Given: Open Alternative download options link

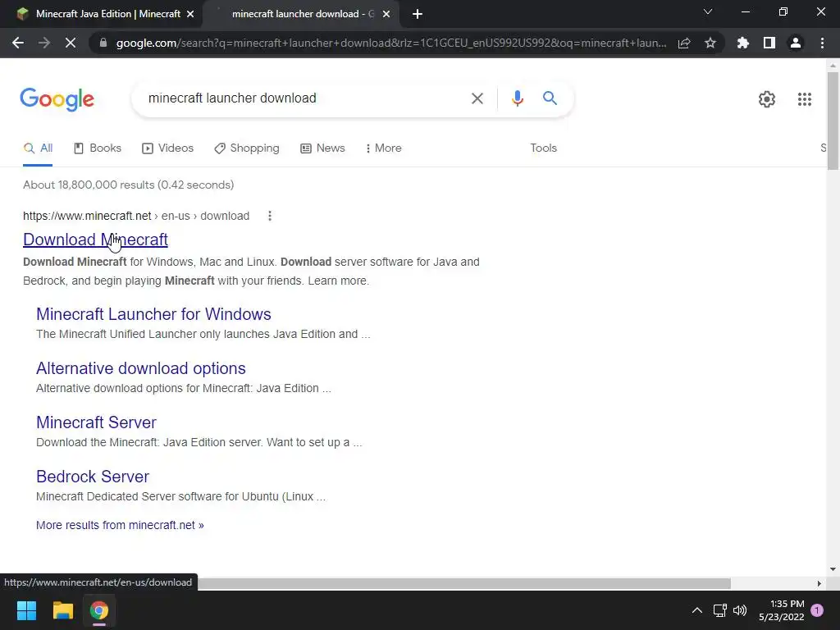Looking at the screenshot, I should pyautogui.click(x=140, y=368).
